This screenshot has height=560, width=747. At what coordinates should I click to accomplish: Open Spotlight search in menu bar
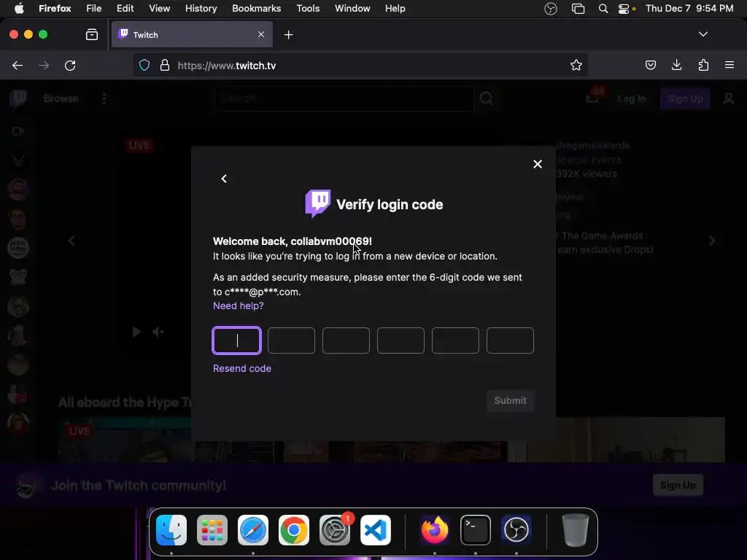603,9
